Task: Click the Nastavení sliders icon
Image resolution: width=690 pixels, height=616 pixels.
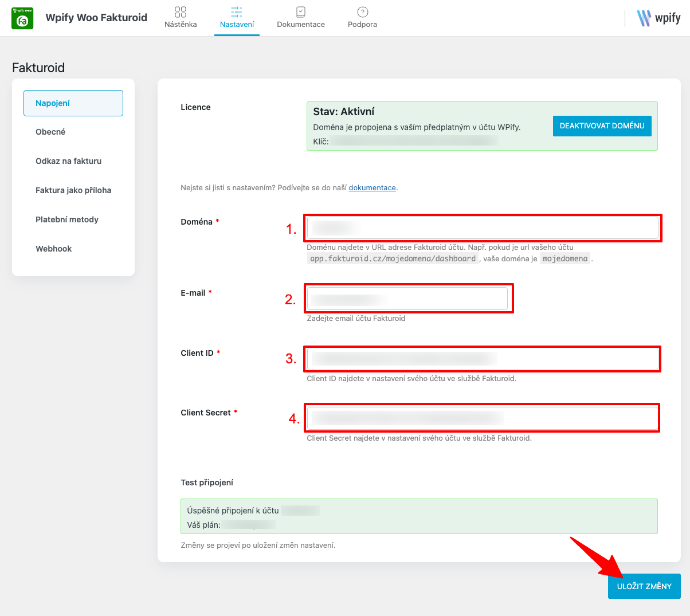Action: (x=237, y=12)
